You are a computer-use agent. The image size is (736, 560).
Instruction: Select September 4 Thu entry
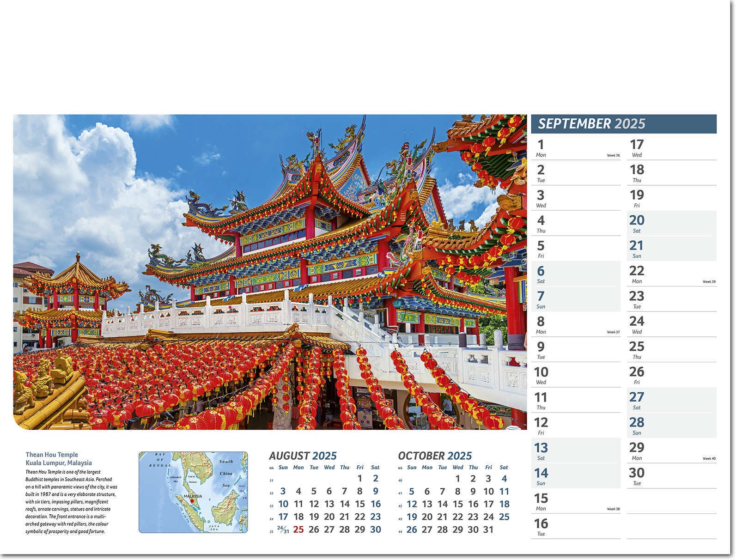[x=576, y=224]
